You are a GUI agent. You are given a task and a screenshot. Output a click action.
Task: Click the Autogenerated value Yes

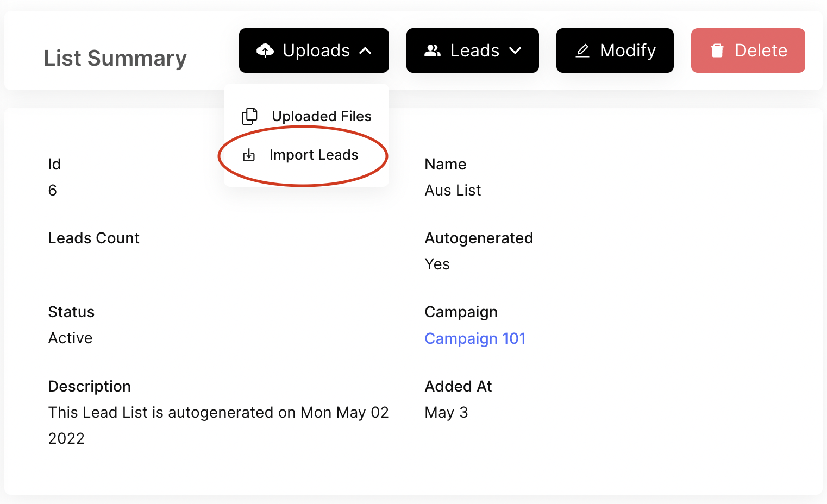pyautogui.click(x=437, y=264)
